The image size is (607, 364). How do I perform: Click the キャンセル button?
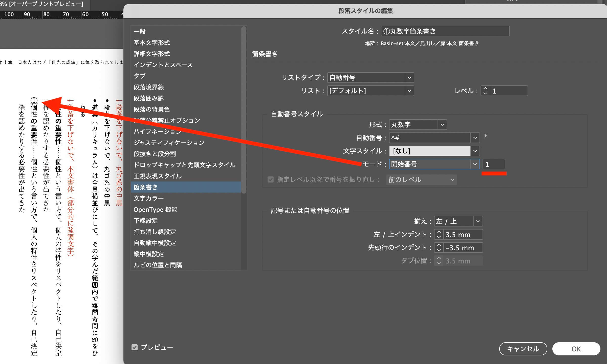[523, 349]
